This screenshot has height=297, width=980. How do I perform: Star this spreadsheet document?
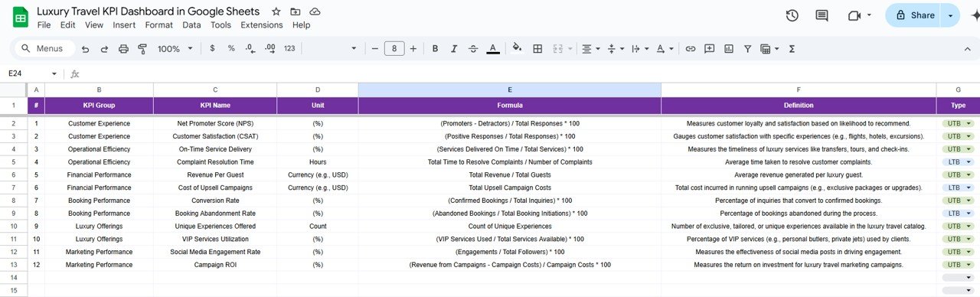tap(276, 12)
